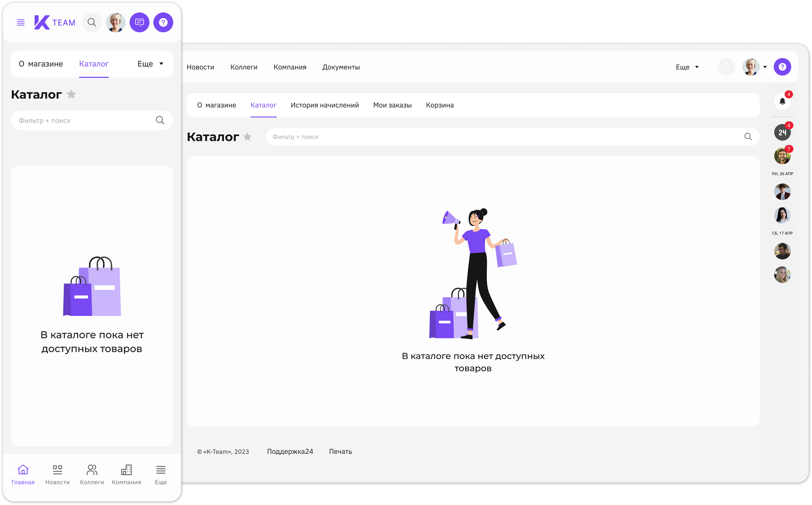812x505 pixels.
Task: Open avatar below СБ, 17 АПР date
Action: pos(782,251)
